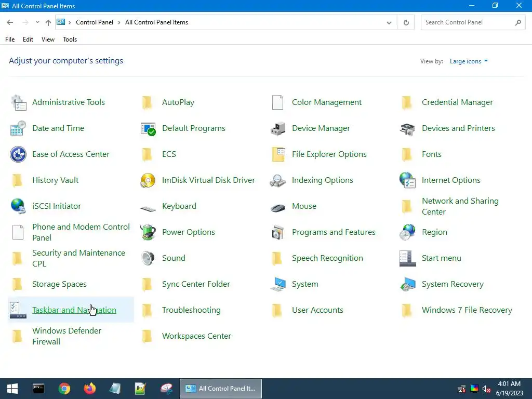Open the Windows 7 File Recovery link
Image resolution: width=532 pixels, height=399 pixels.
coord(467,310)
